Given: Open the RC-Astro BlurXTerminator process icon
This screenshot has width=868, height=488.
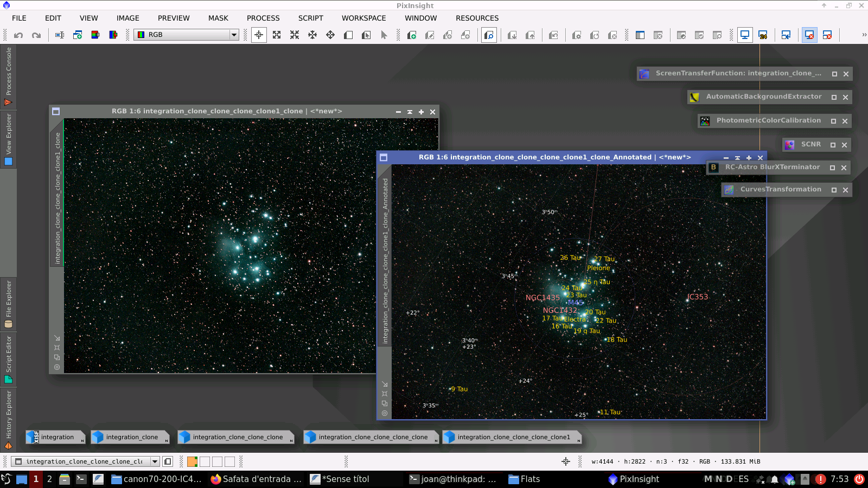Looking at the screenshot, I should (x=772, y=167).
